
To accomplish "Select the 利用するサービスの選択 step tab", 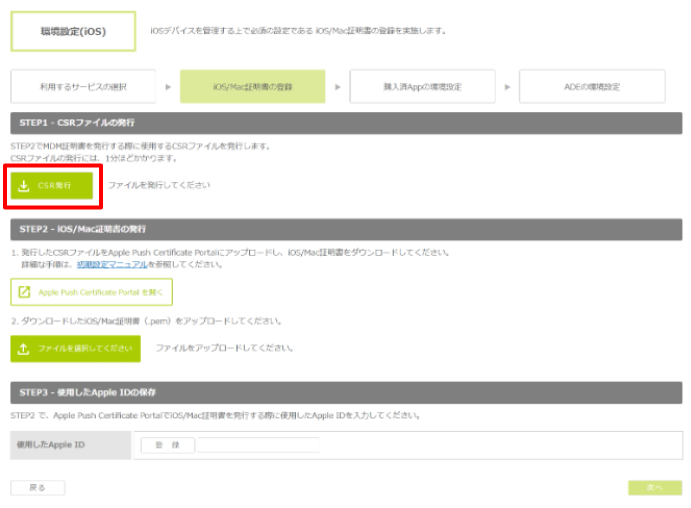I will click(x=83, y=87).
